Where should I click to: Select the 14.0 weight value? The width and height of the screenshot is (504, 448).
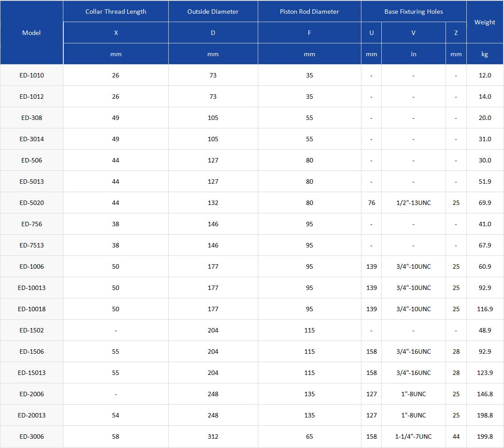click(x=485, y=97)
